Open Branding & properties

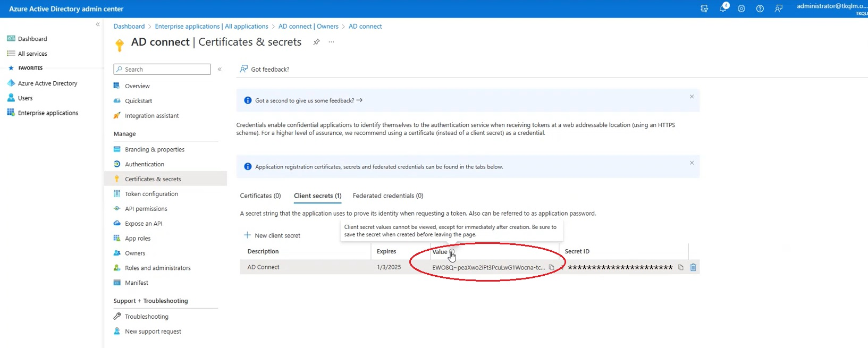(x=154, y=150)
